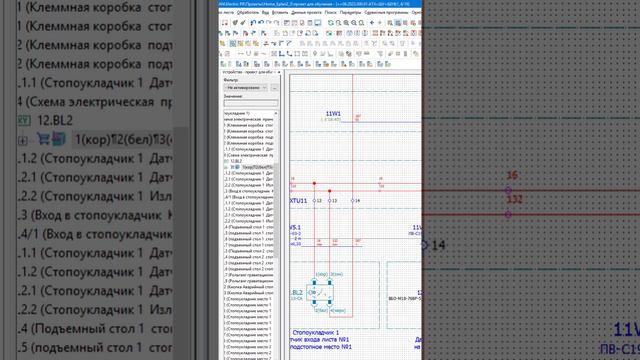Click the funnel filter icon in fourth toolbar row
This screenshot has height=360, width=640.
[x=380, y=54]
